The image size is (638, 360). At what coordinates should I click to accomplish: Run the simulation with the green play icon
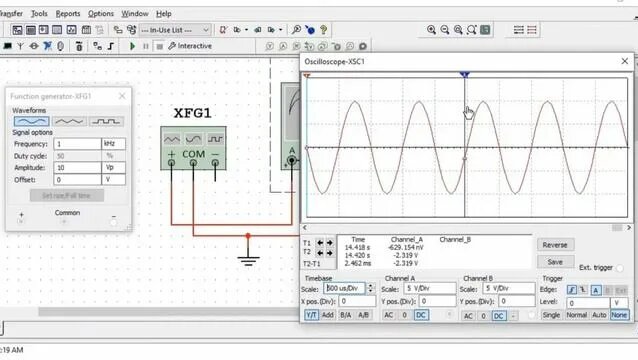(x=132, y=46)
